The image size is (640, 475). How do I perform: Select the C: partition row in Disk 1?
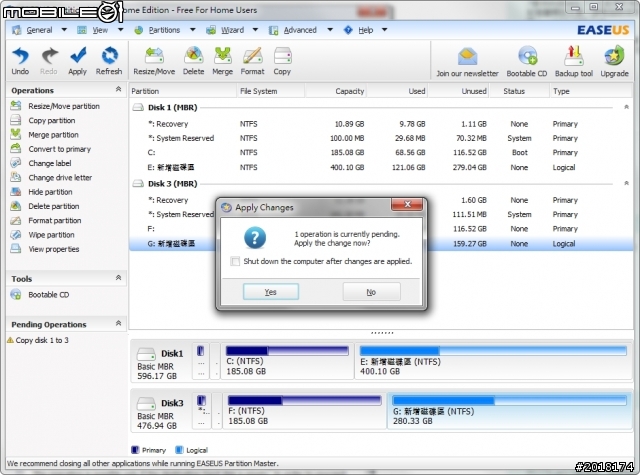(380, 153)
